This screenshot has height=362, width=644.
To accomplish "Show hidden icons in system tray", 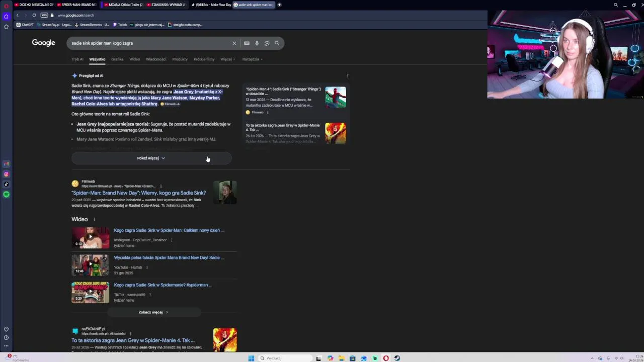I will (592, 358).
